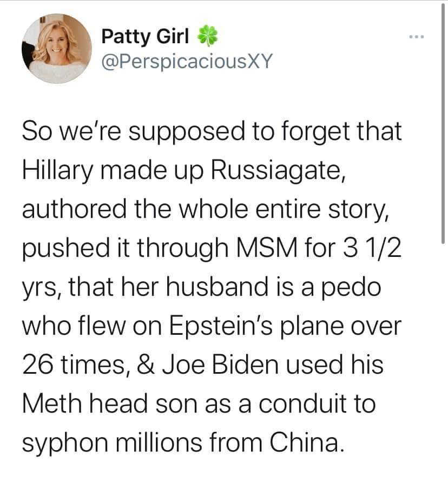This screenshot has height=483, width=448.
Task: Click the word Russiagate in the tweet
Action: pos(278,171)
